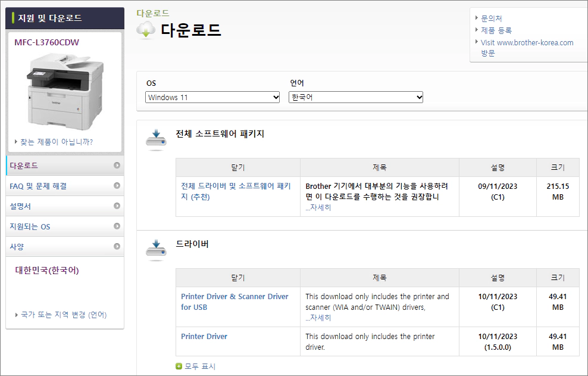The height and width of the screenshot is (376, 588).
Task: Click the arrow icon on 설명서 sidebar row
Action: (x=117, y=206)
